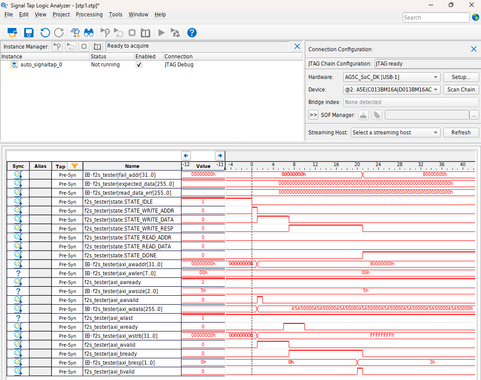Expand the f2s_tester|fail_addr[31..0] bus

87,175
